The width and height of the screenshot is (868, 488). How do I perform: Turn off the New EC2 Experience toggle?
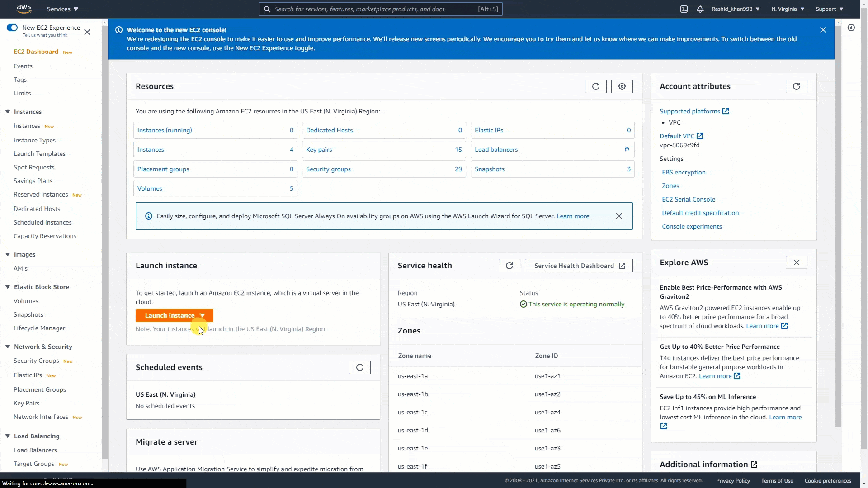(x=13, y=28)
